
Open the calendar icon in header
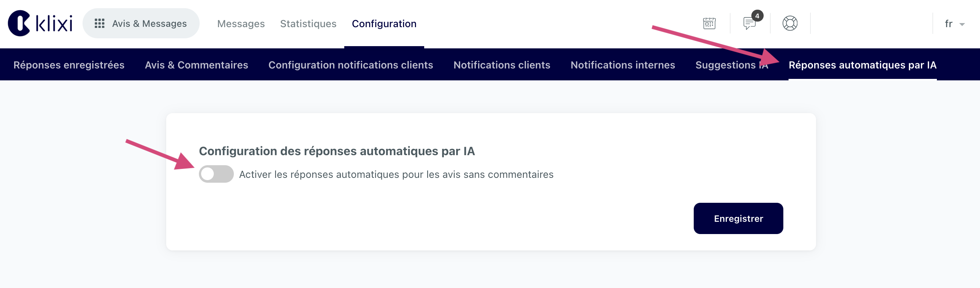[x=709, y=23]
